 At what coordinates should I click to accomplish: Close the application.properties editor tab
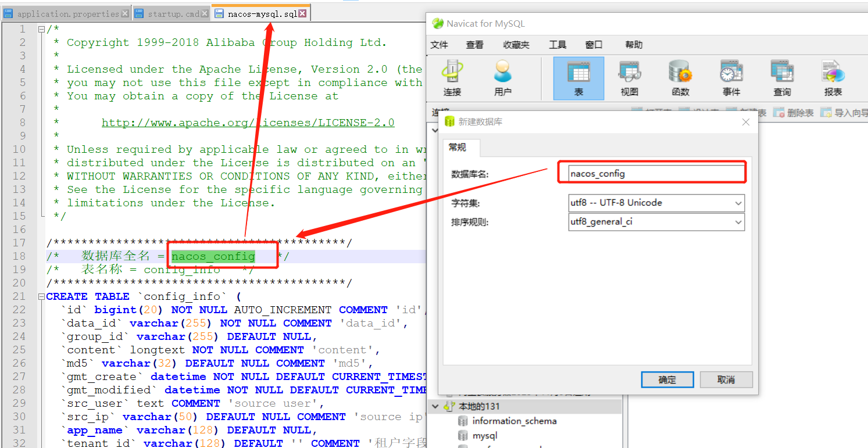[125, 13]
